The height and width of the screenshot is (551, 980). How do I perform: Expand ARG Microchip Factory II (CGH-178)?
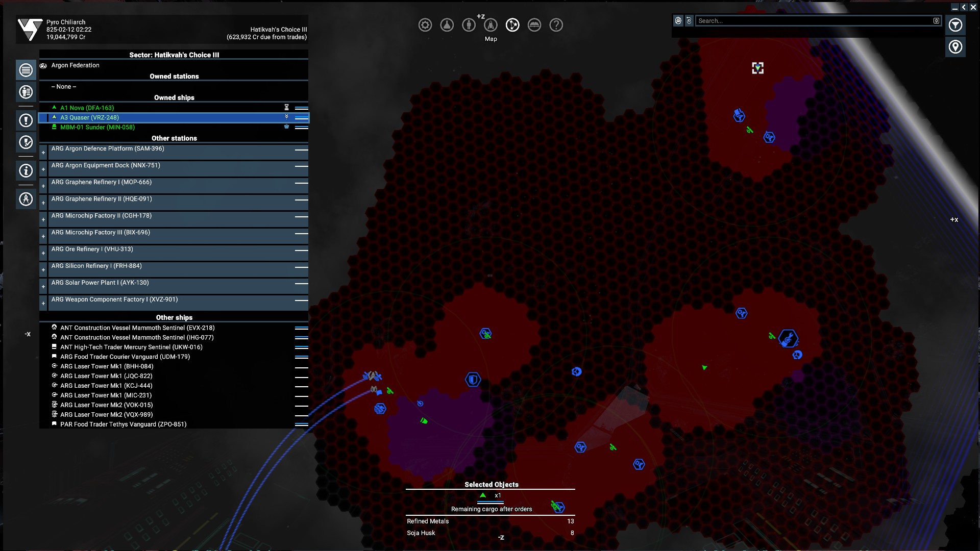(43, 219)
